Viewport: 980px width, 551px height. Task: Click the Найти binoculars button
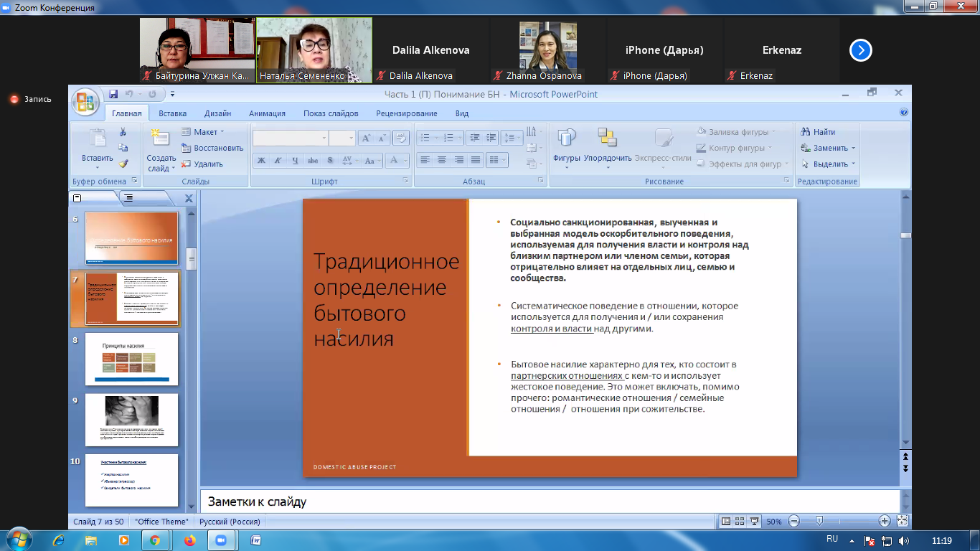pyautogui.click(x=818, y=132)
